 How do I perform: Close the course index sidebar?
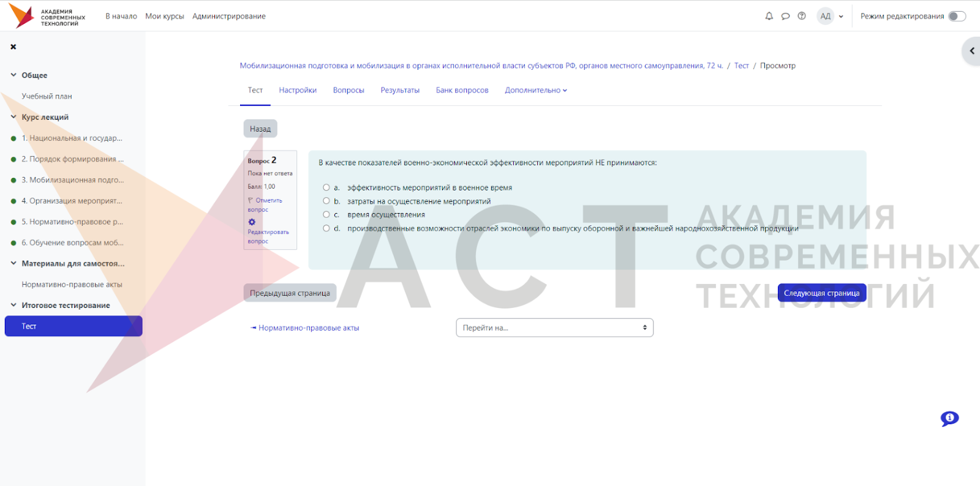point(13,47)
